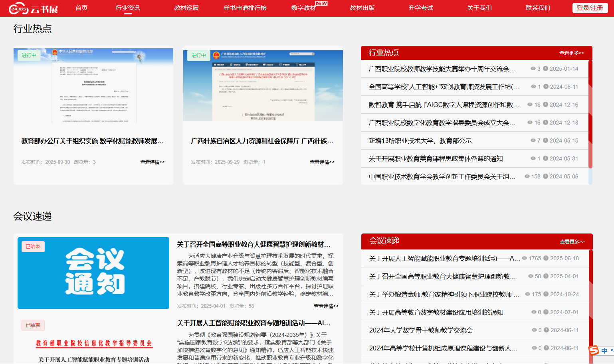Click the NEW badge on 数字教材
This screenshot has width=614, height=364.
(x=321, y=3)
